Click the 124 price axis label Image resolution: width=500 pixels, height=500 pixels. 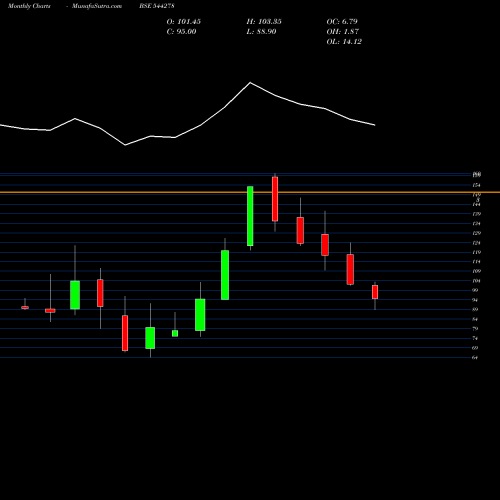[477, 243]
